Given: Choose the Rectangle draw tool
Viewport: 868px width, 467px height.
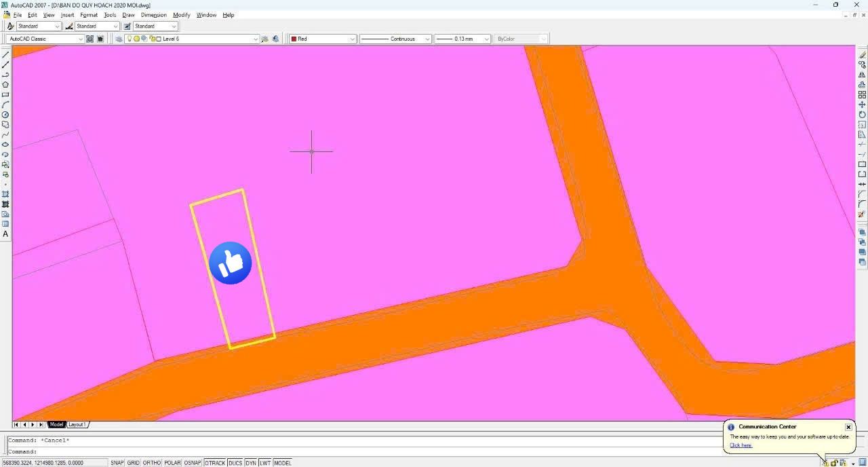Looking at the screenshot, I should [x=5, y=95].
